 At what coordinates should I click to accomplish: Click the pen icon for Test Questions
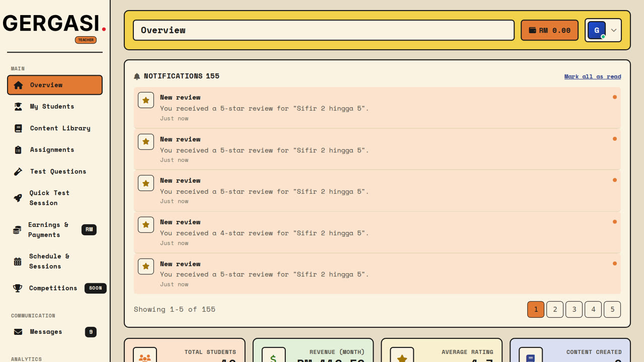[x=18, y=171]
